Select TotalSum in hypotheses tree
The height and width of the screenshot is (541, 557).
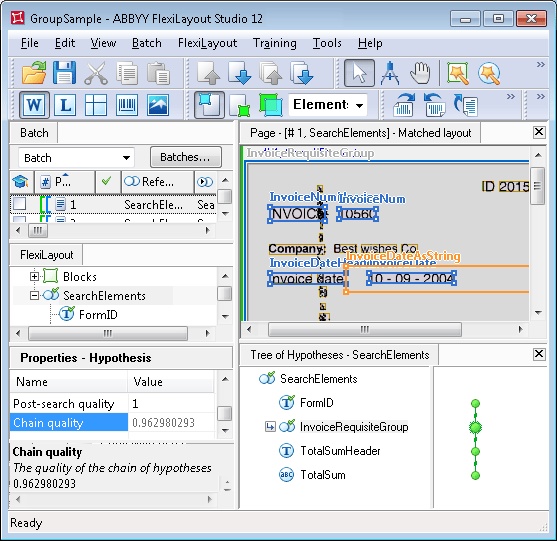coord(323,475)
